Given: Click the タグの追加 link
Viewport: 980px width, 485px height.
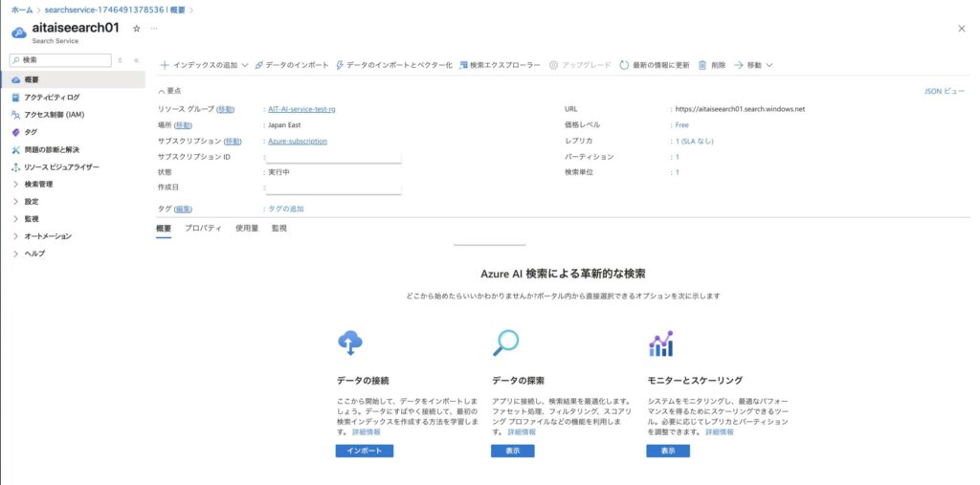Looking at the screenshot, I should tap(286, 209).
